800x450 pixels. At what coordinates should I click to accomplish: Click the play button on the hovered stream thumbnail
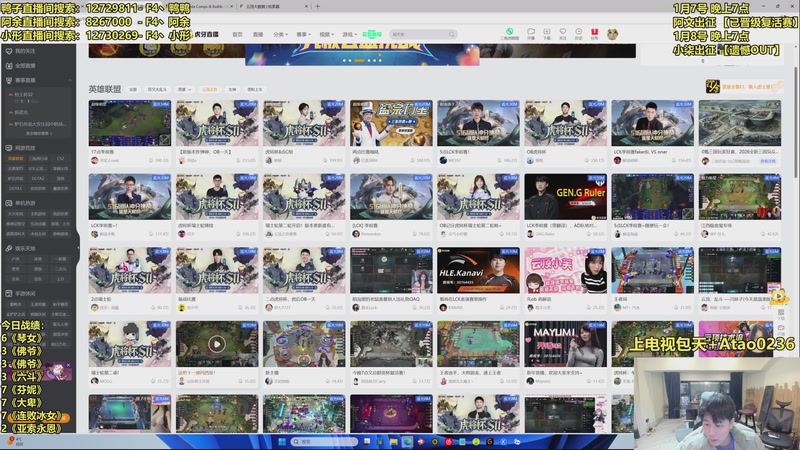tap(216, 344)
